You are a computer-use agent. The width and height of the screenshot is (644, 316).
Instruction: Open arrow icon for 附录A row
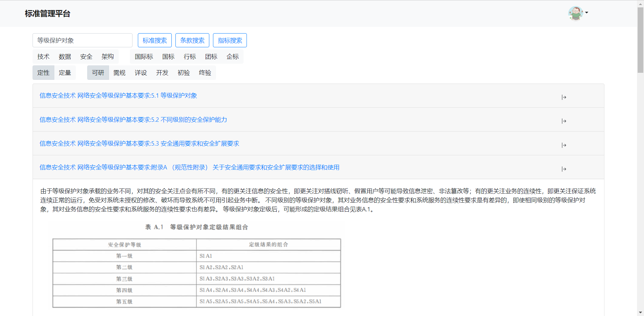pyautogui.click(x=564, y=169)
